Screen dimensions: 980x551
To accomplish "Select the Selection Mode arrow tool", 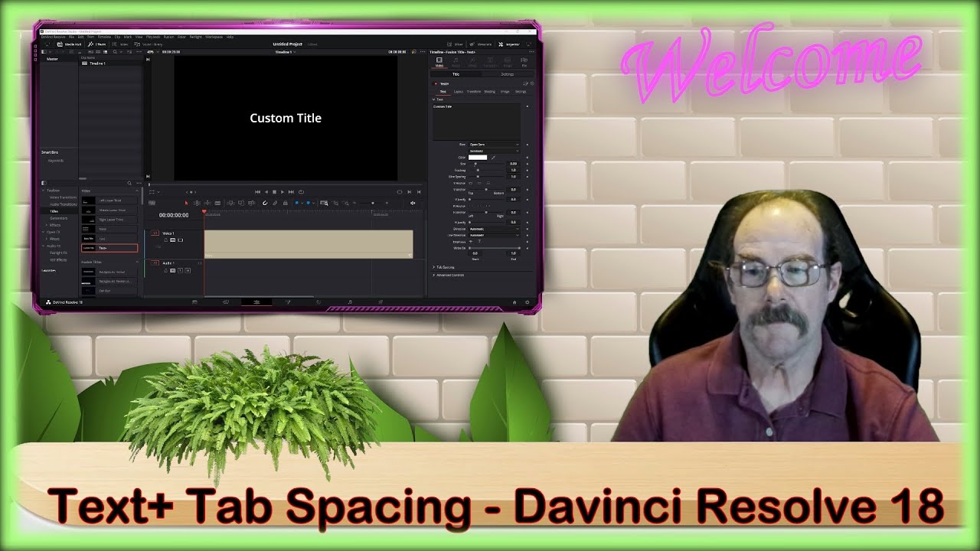I will pyautogui.click(x=186, y=203).
